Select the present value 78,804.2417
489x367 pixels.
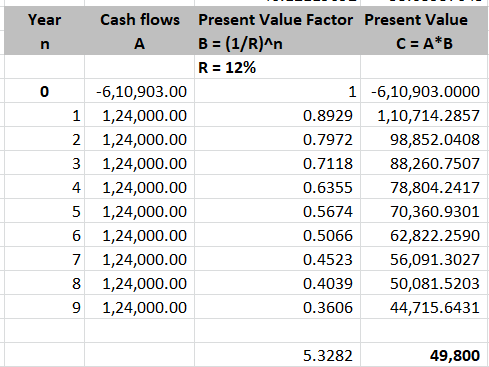424,187
